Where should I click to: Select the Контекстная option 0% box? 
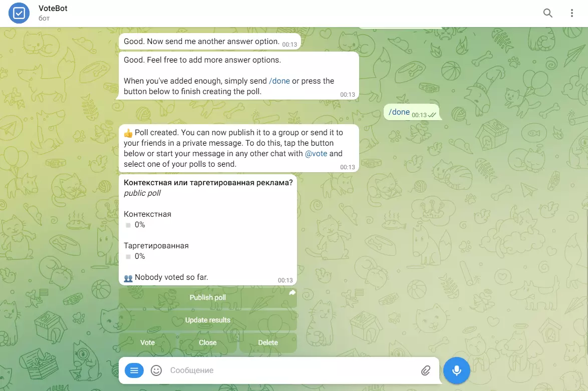click(x=128, y=225)
